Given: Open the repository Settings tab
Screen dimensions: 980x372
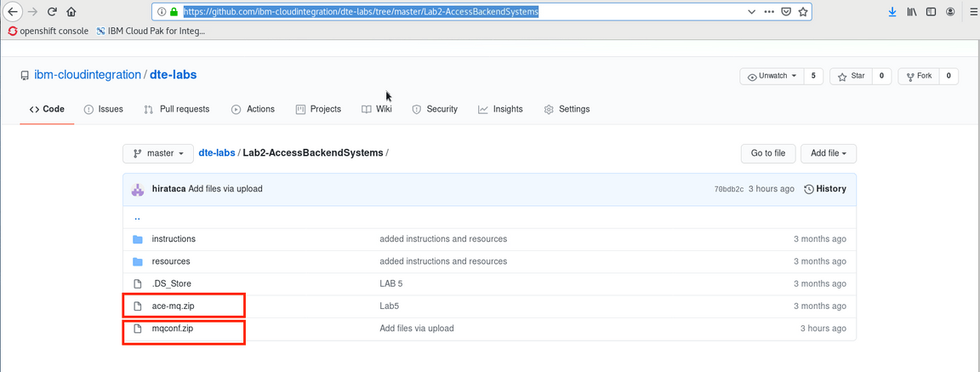Looking at the screenshot, I should (567, 109).
